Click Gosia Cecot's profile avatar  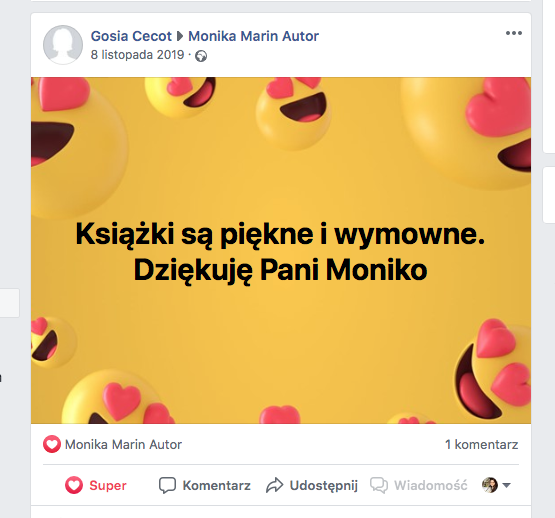tap(63, 45)
